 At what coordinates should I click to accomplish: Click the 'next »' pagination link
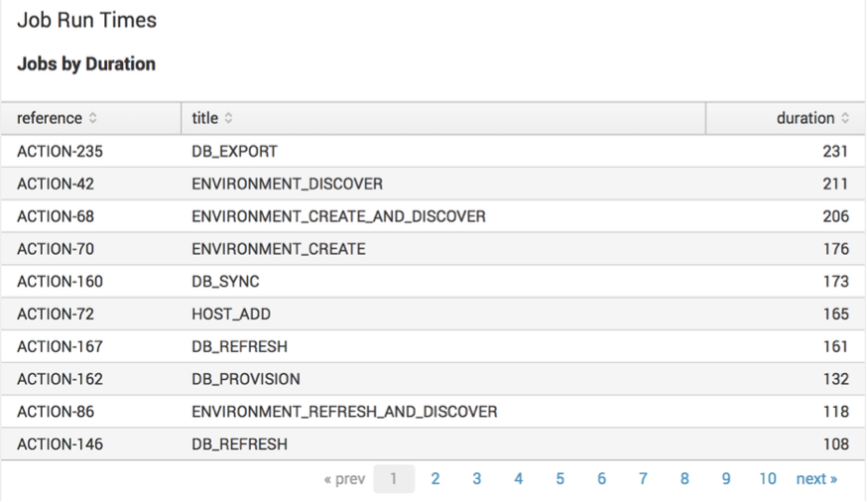point(816,479)
